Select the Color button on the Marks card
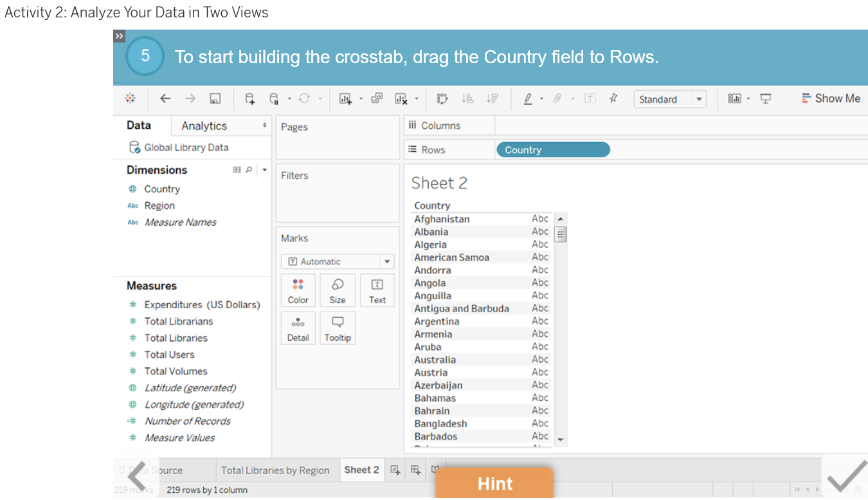This screenshot has height=500, width=868. point(298,290)
